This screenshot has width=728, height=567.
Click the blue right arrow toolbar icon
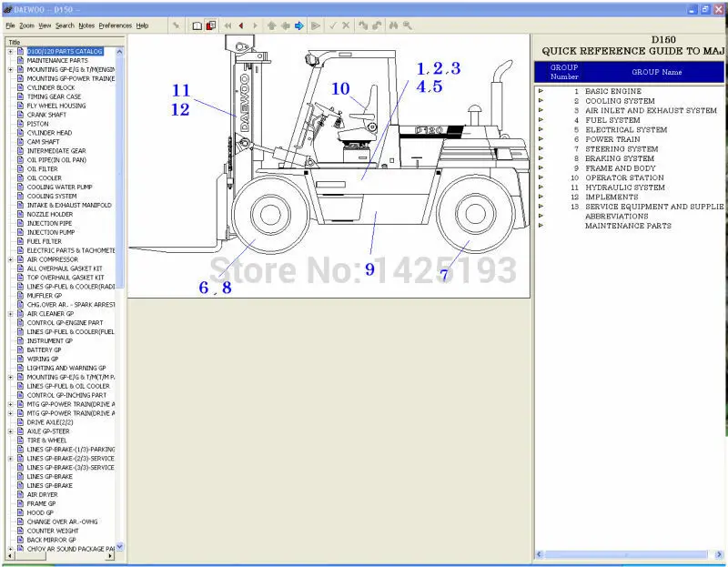coord(298,25)
